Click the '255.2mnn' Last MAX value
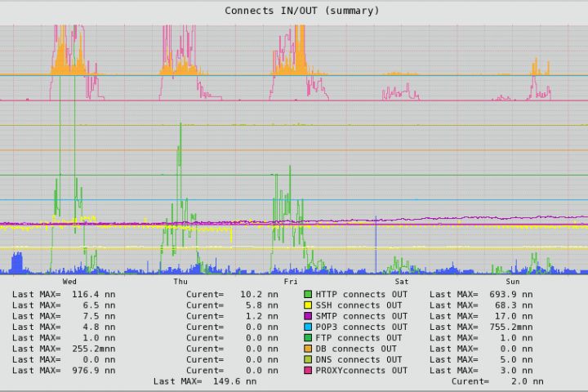The height and width of the screenshot is (392, 588). pyautogui.click(x=93, y=349)
